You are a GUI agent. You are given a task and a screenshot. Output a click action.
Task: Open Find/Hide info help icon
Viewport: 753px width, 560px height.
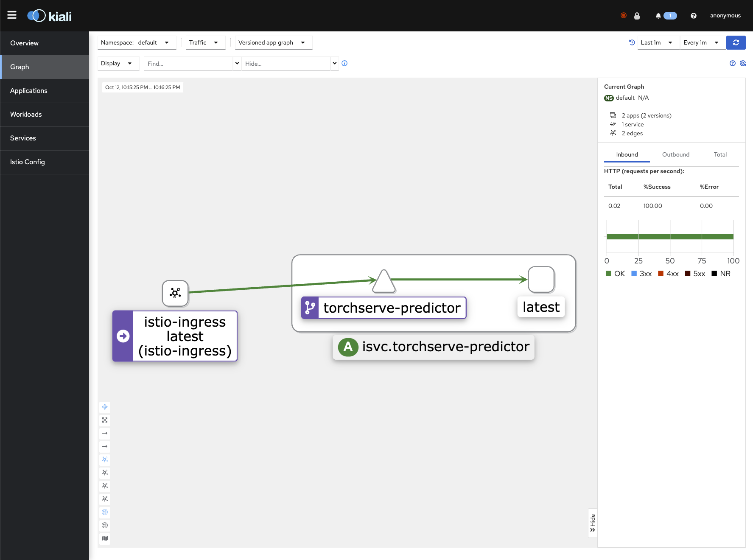click(344, 63)
